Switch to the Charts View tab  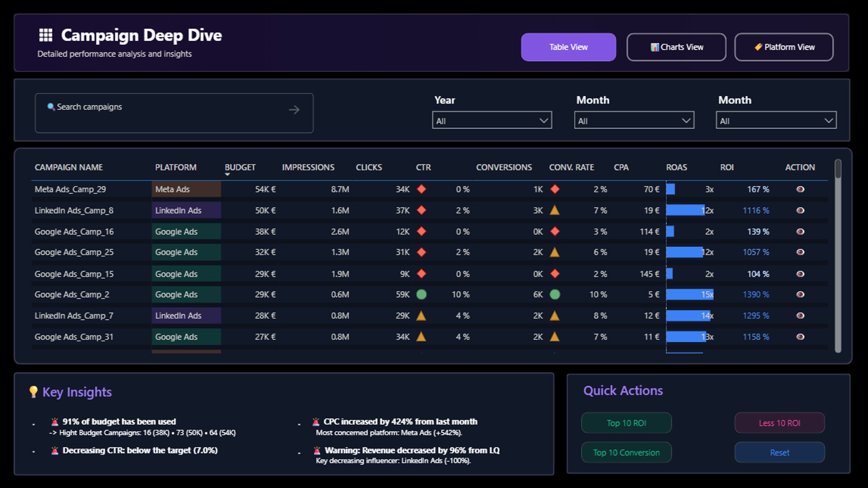pos(676,47)
